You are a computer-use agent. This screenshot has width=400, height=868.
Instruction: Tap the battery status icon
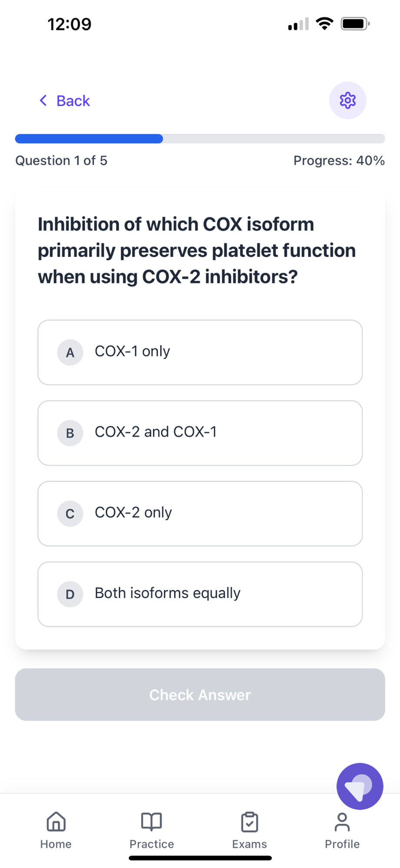point(355,23)
